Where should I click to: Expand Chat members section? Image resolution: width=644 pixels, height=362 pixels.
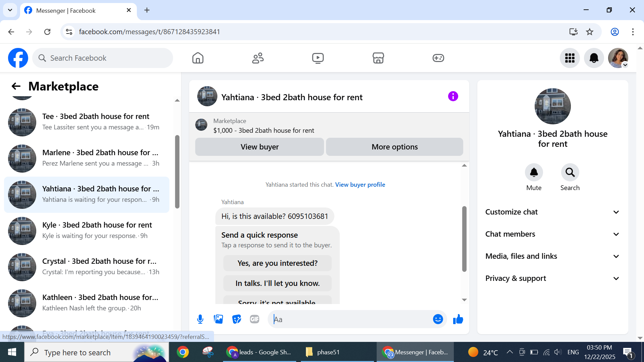552,234
